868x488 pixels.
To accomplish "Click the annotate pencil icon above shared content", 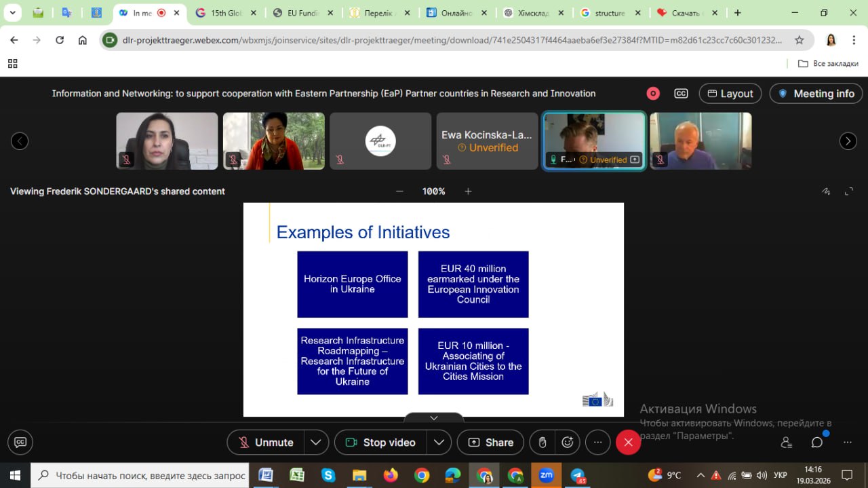I will (x=826, y=191).
